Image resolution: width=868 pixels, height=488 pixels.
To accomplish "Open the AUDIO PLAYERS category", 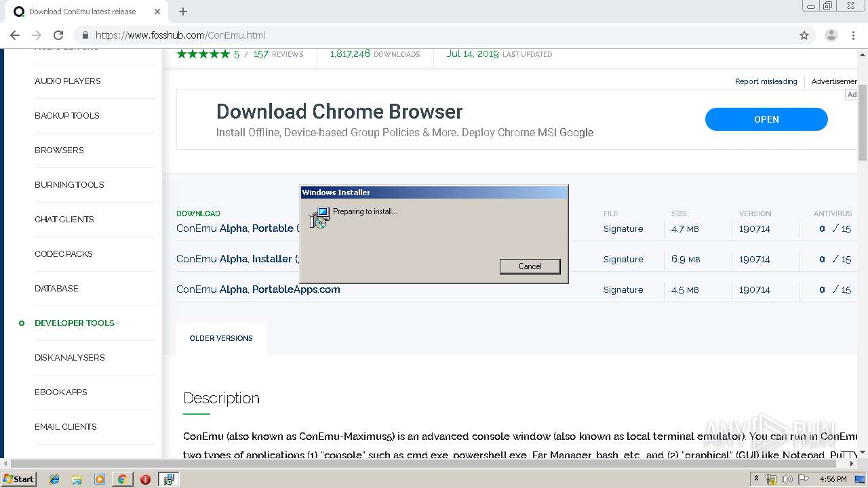I will tap(68, 81).
